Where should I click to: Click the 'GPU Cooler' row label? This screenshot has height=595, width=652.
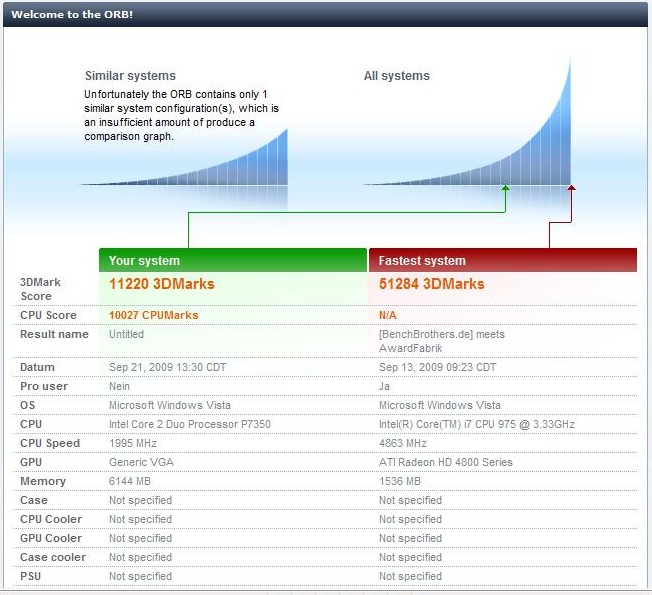pyautogui.click(x=51, y=538)
